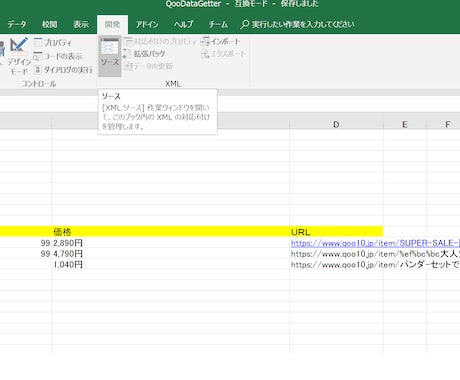Click XML インポート button
This screenshot has width=460, height=380.
pyautogui.click(x=220, y=42)
